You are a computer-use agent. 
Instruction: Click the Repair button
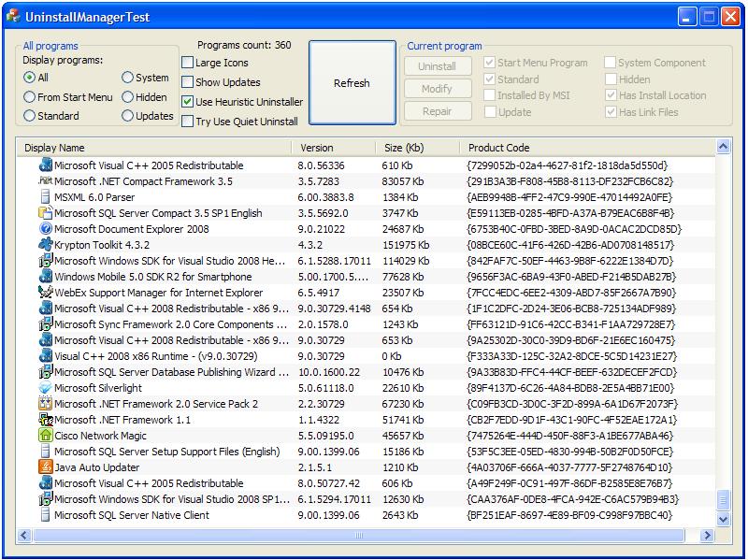click(x=438, y=111)
